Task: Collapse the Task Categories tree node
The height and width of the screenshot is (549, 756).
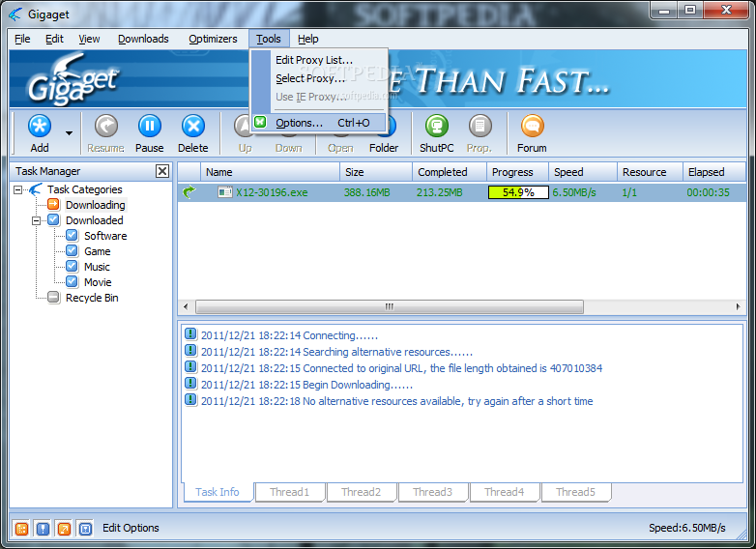Action: pos(17,189)
